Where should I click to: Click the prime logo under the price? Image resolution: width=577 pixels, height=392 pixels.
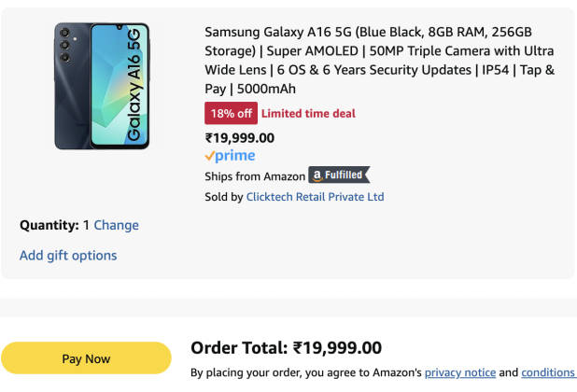(x=230, y=156)
